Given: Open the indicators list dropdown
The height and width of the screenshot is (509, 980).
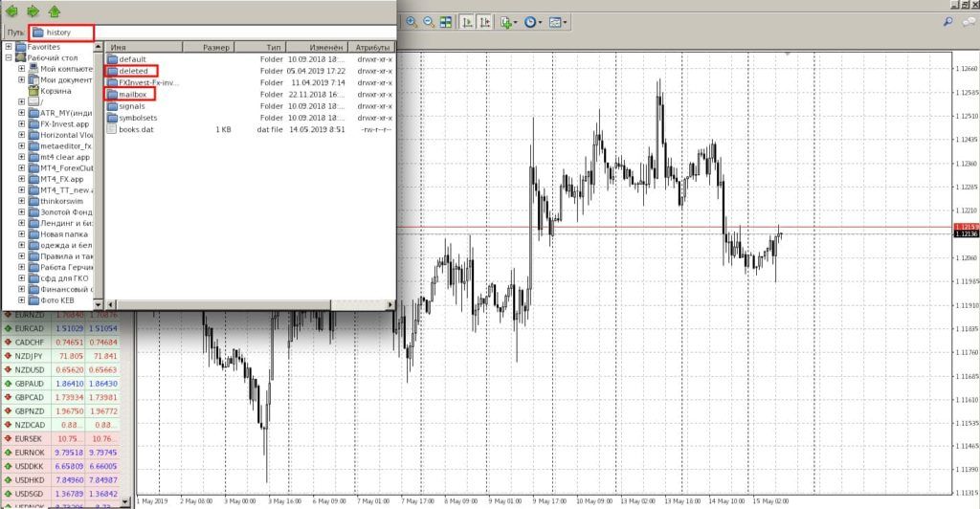Looking at the screenshot, I should pyautogui.click(x=508, y=21).
